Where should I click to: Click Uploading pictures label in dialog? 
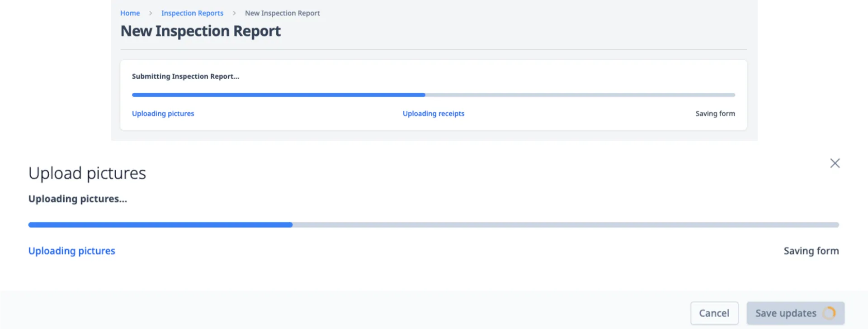point(72,251)
